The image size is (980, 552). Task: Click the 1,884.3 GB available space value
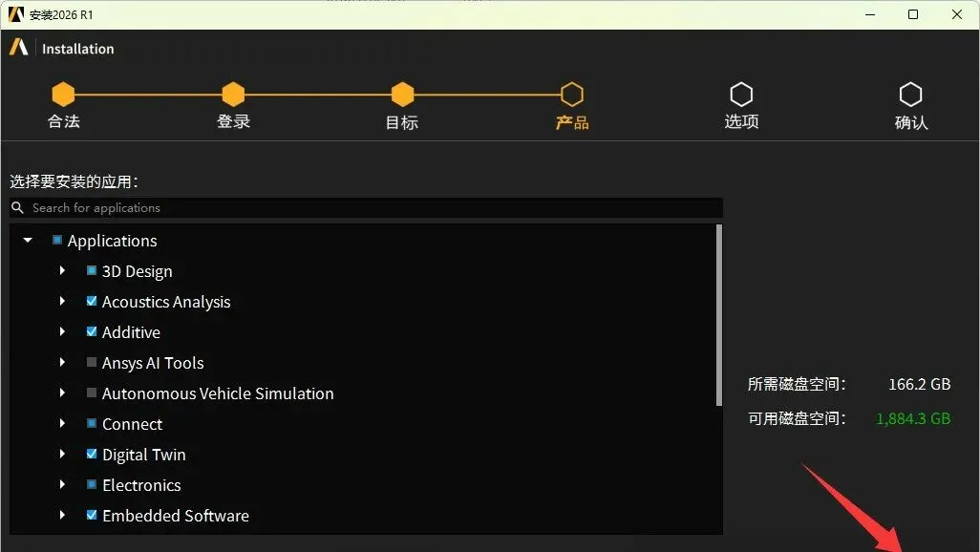point(913,418)
